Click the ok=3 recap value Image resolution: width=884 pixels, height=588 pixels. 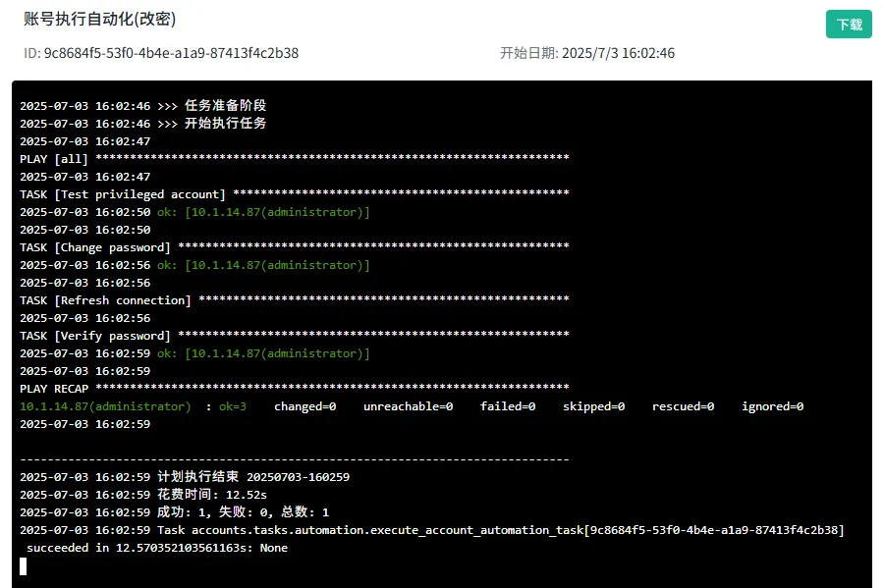(233, 406)
